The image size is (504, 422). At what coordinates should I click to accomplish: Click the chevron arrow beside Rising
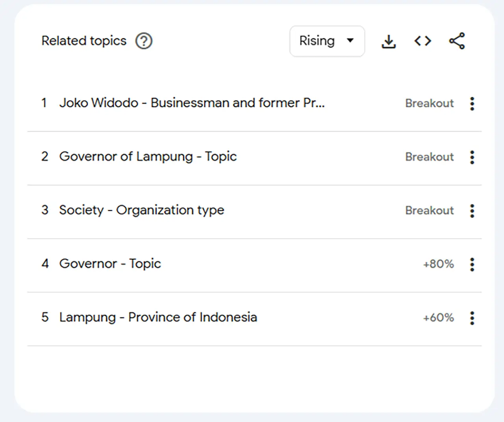350,41
